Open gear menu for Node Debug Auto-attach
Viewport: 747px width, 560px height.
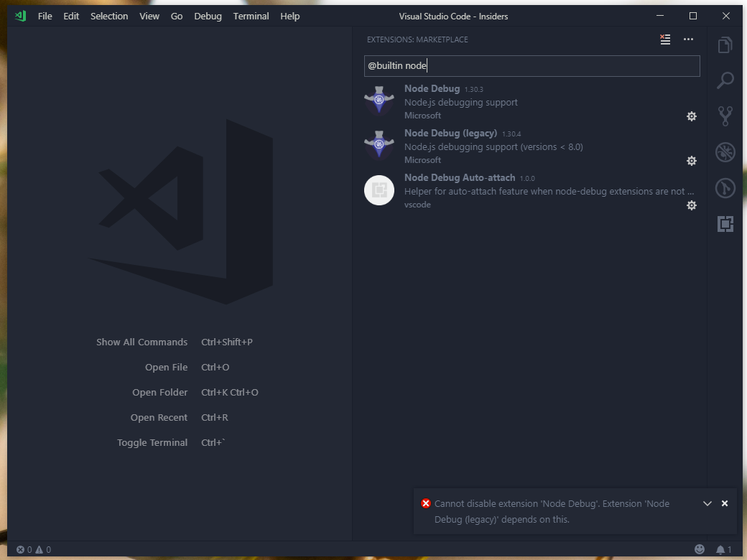[691, 205]
